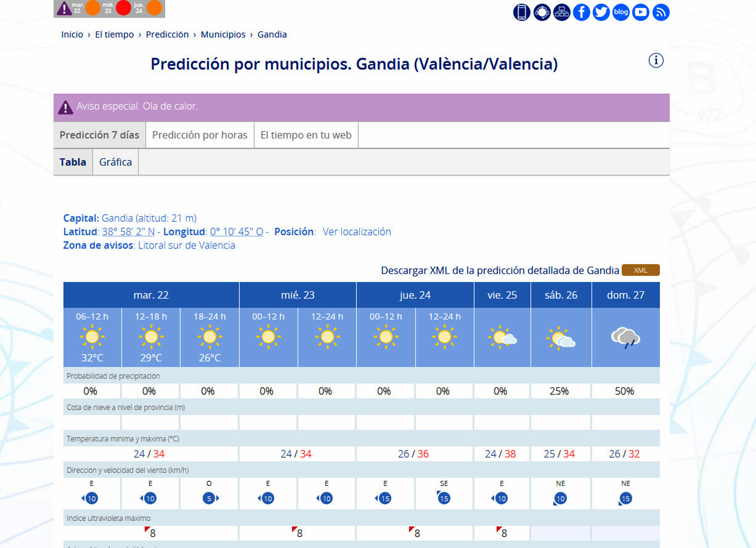The height and width of the screenshot is (548, 756).
Task: Open the mobile version icon in header
Action: click(x=521, y=12)
